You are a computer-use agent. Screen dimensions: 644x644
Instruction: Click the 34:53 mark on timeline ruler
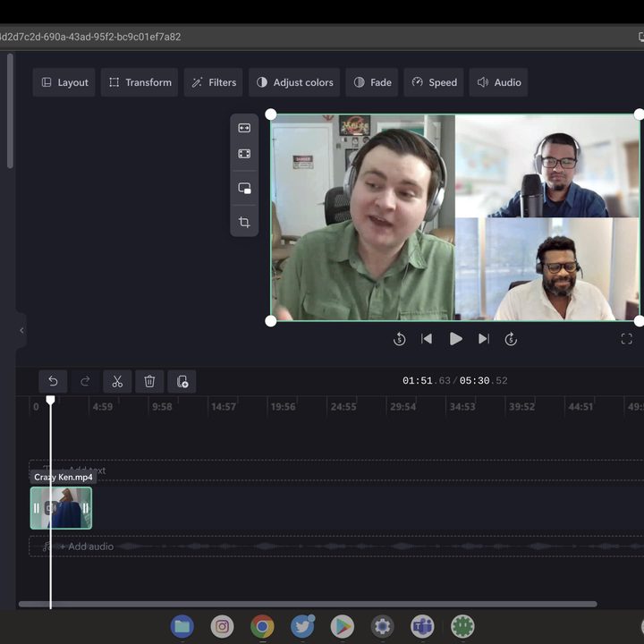coord(462,407)
